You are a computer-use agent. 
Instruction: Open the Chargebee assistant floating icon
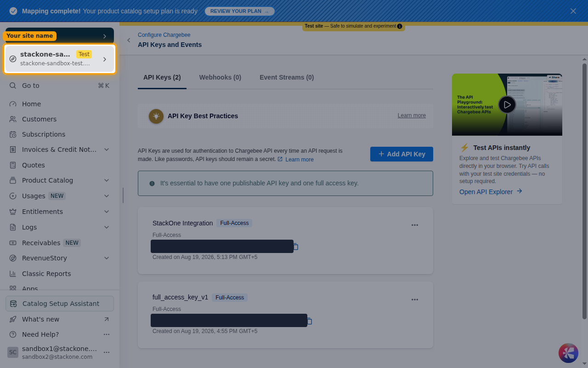click(568, 353)
